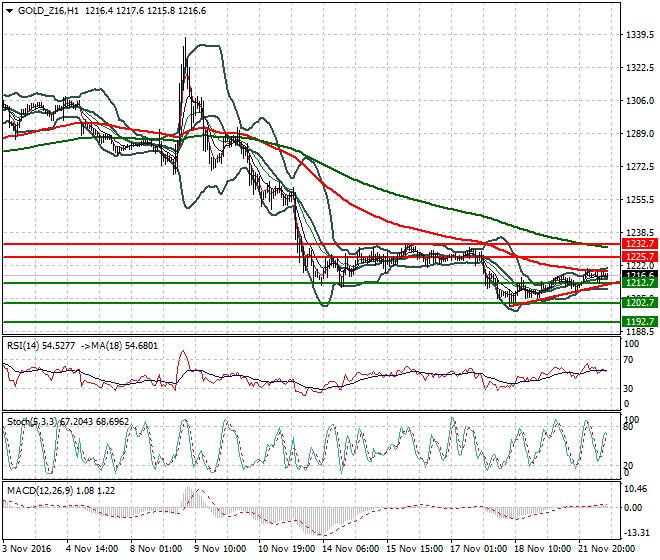Click the red 1232.7 price level tag
Screen dimensions: 660x560
click(638, 243)
